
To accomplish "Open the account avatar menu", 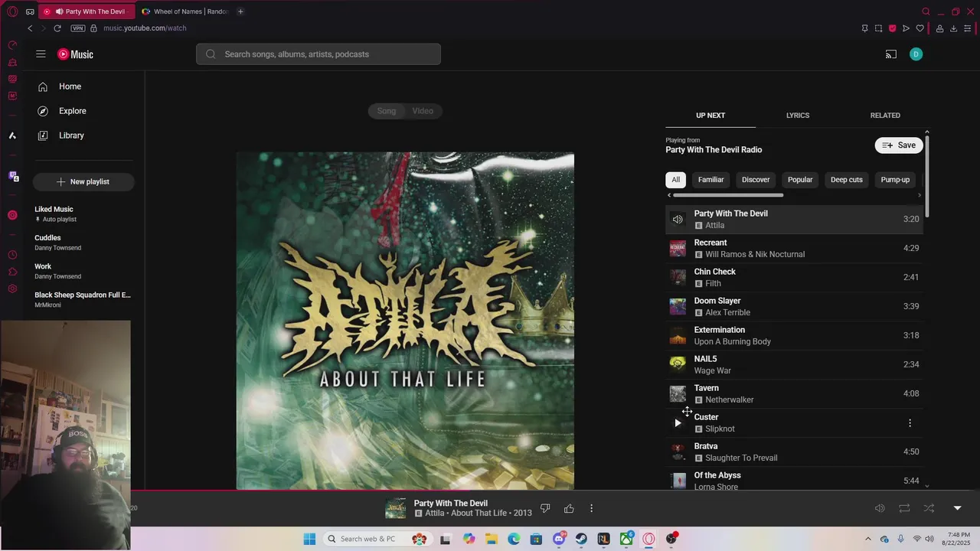I will pyautogui.click(x=916, y=54).
